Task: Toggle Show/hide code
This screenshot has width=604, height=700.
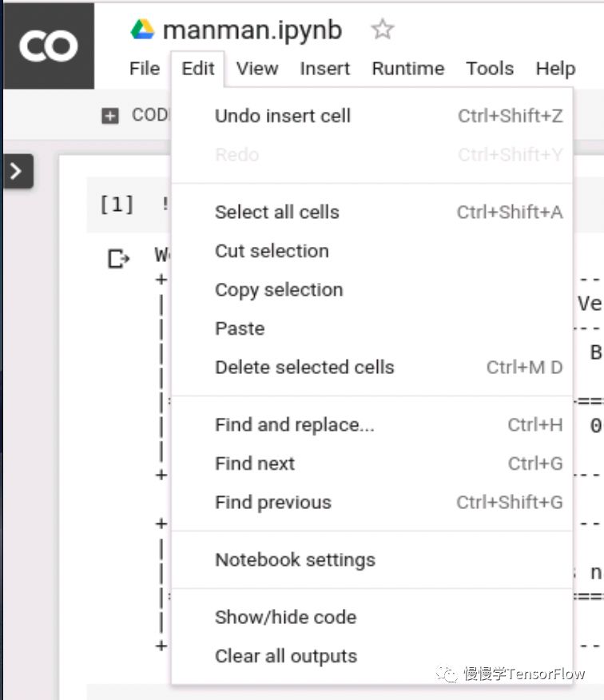Action: [285, 618]
